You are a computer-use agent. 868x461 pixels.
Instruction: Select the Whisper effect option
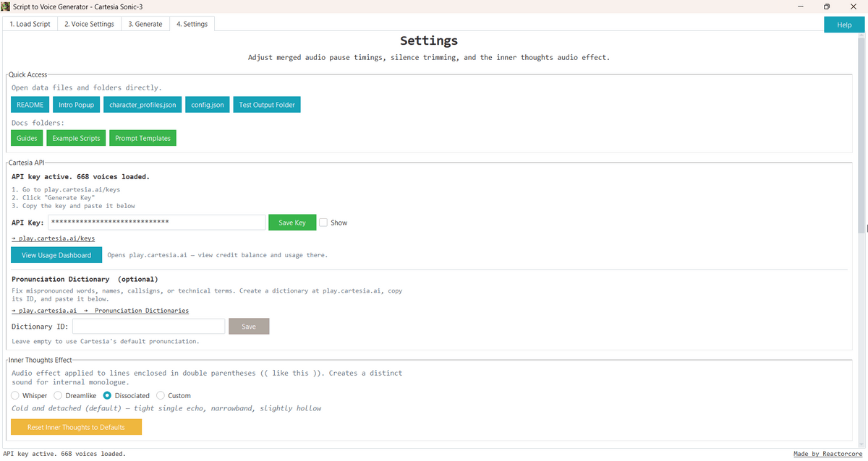click(x=29, y=396)
